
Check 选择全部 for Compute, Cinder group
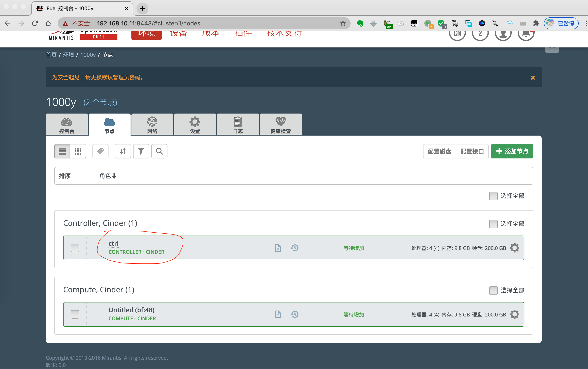(493, 290)
